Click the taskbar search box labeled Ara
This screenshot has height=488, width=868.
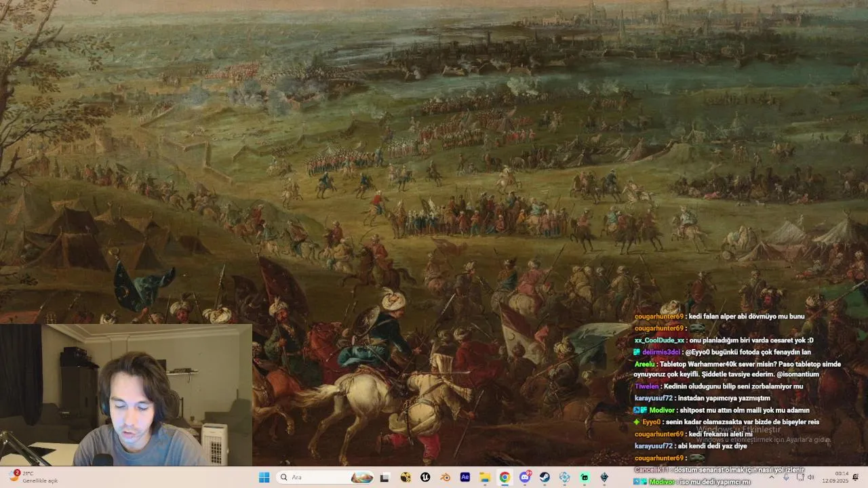tap(325, 477)
